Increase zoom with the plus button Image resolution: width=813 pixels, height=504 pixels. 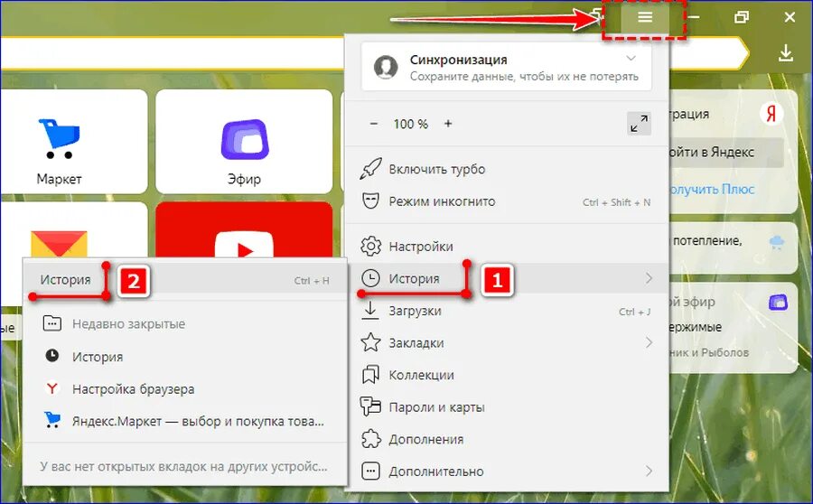(448, 124)
